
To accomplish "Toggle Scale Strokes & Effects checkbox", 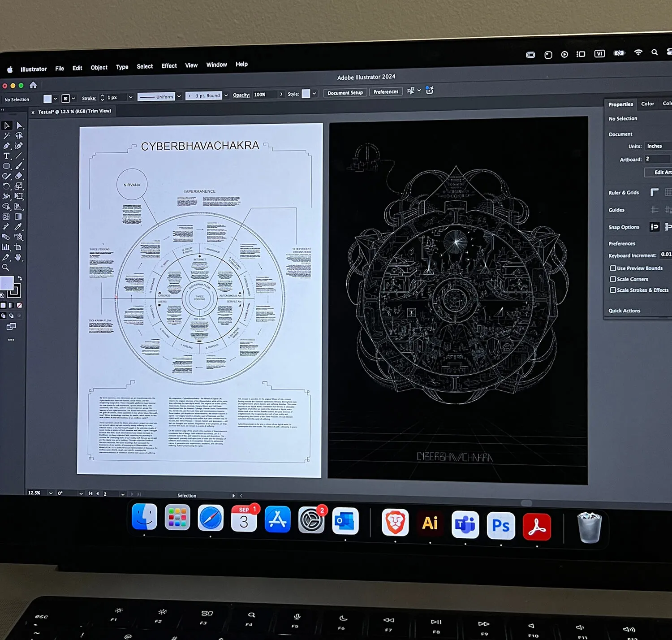I will click(x=612, y=290).
